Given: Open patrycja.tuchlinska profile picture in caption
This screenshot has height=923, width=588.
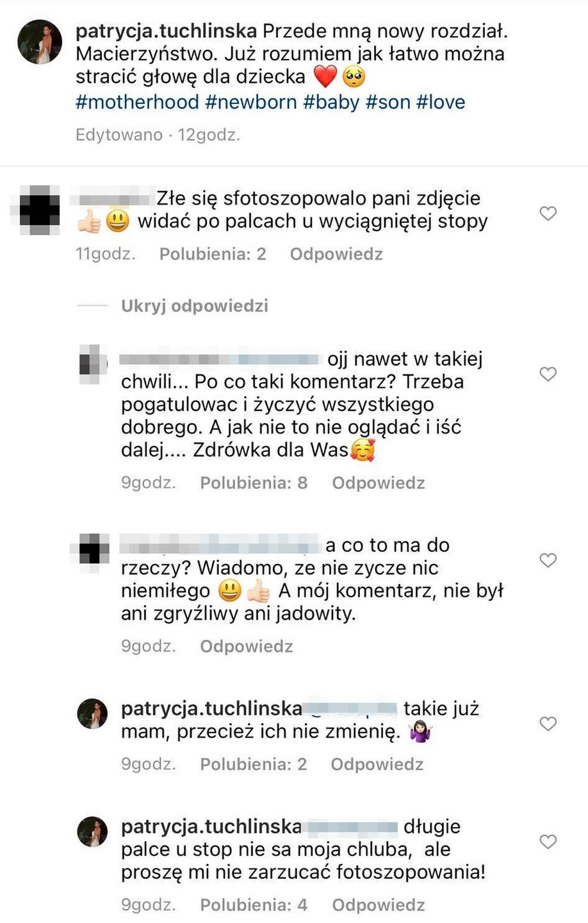Looking at the screenshot, I should [40, 42].
